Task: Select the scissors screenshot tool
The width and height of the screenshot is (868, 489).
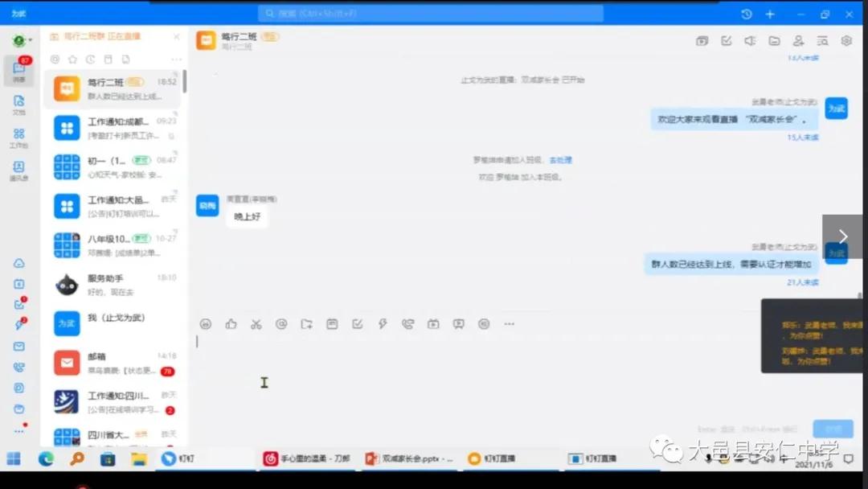Action: 256,324
